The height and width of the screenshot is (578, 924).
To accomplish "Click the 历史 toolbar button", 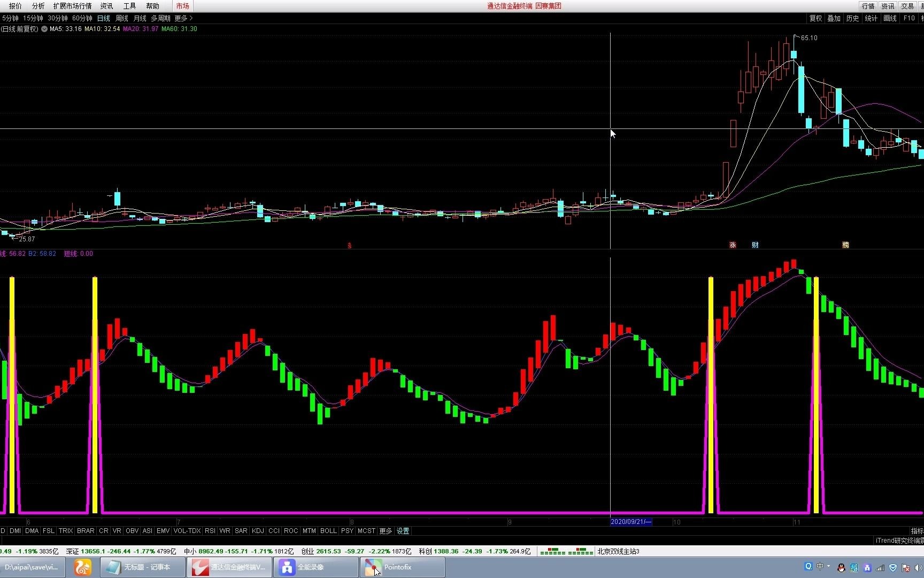I will click(x=853, y=18).
